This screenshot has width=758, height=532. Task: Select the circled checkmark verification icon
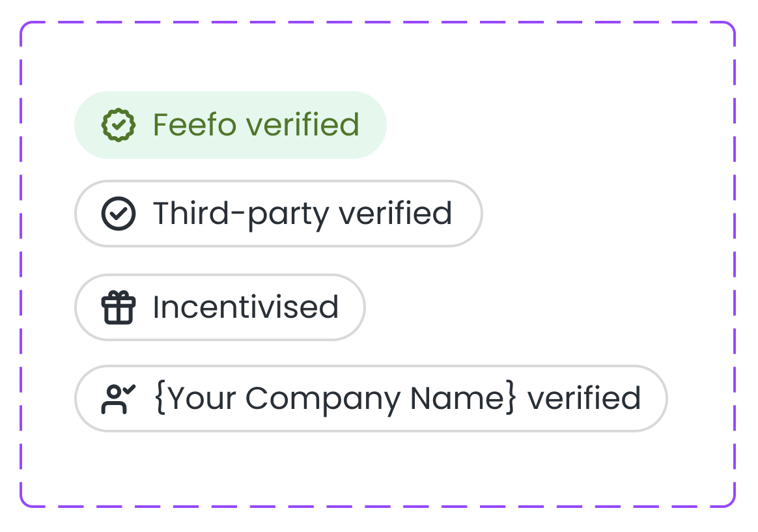[119, 213]
